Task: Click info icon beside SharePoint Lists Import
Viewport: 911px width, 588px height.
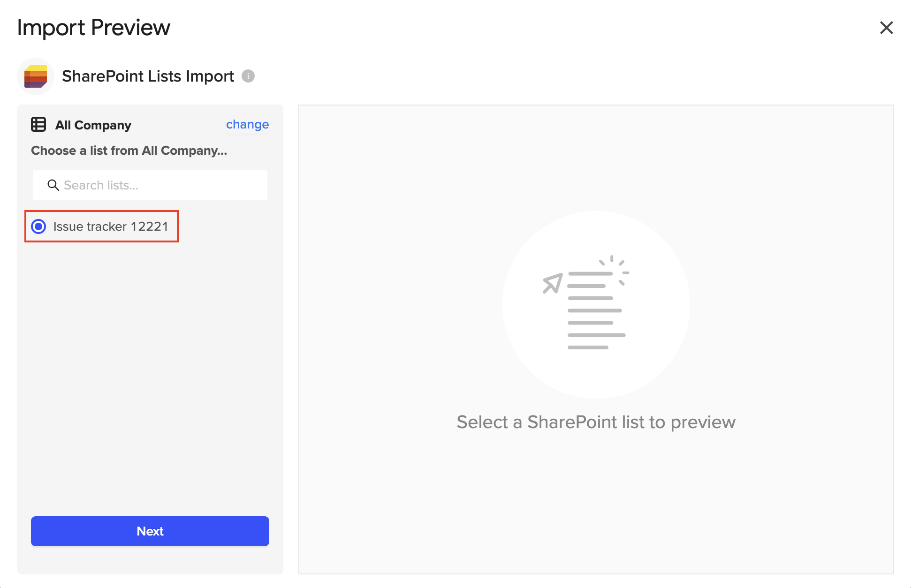Action: pos(248,76)
